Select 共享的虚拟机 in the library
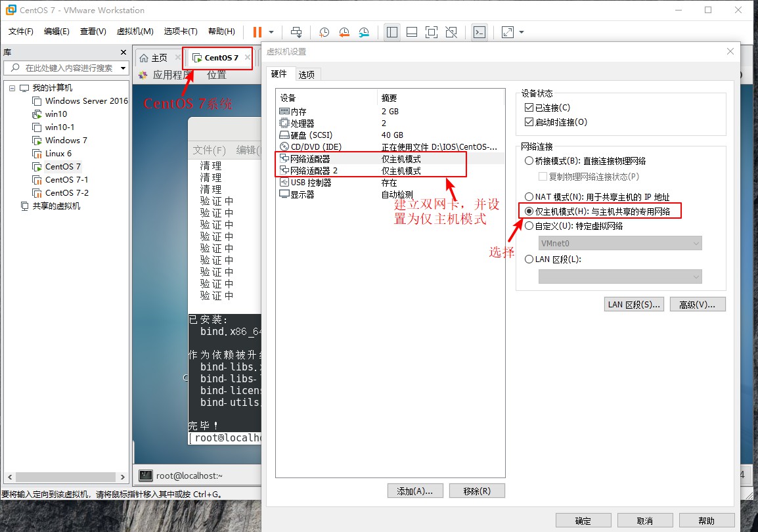 (x=51, y=206)
